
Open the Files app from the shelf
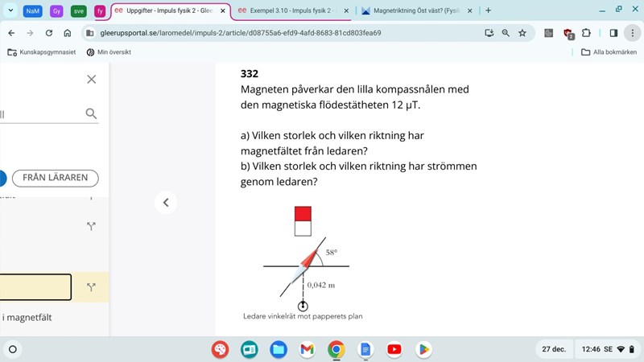tap(278, 349)
